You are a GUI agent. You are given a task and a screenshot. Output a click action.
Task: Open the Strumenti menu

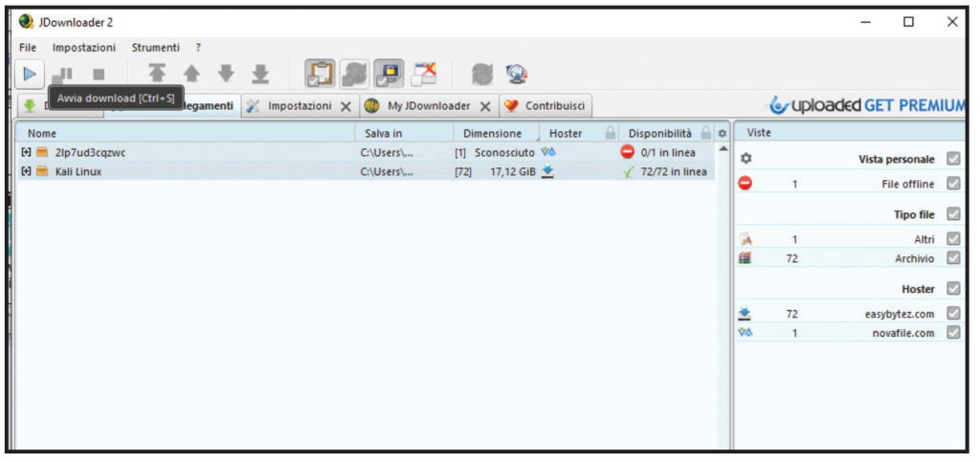(156, 48)
